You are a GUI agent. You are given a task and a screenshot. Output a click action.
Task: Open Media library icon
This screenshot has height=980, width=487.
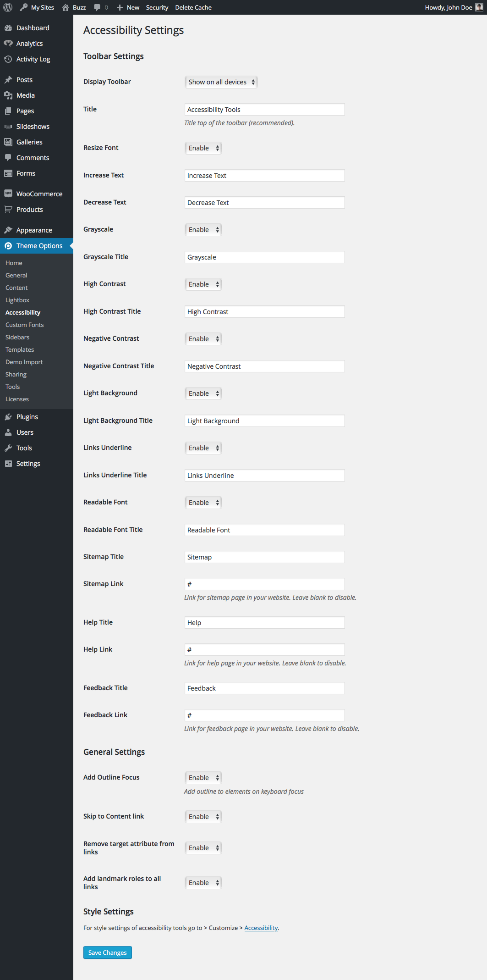click(8, 95)
